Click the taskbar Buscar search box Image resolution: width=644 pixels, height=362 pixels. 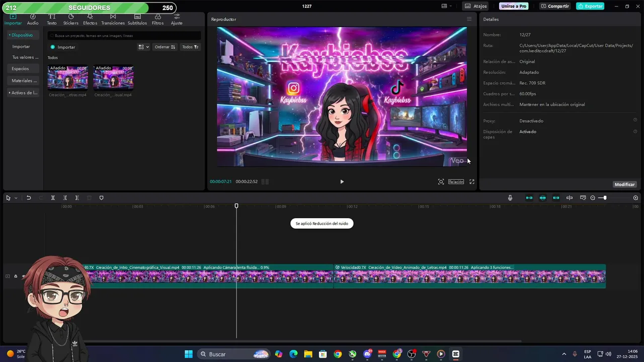point(233,354)
